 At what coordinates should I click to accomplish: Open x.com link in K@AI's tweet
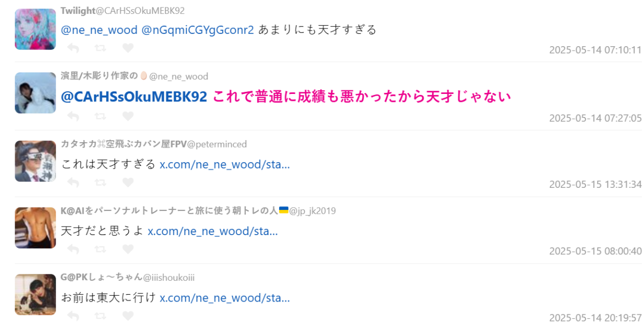point(213,231)
